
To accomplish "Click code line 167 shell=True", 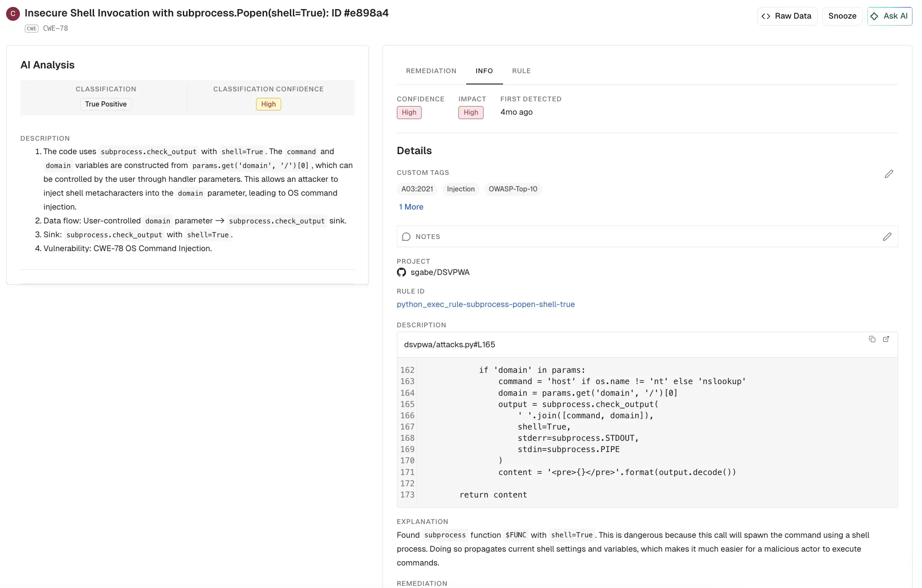I will point(544,426).
